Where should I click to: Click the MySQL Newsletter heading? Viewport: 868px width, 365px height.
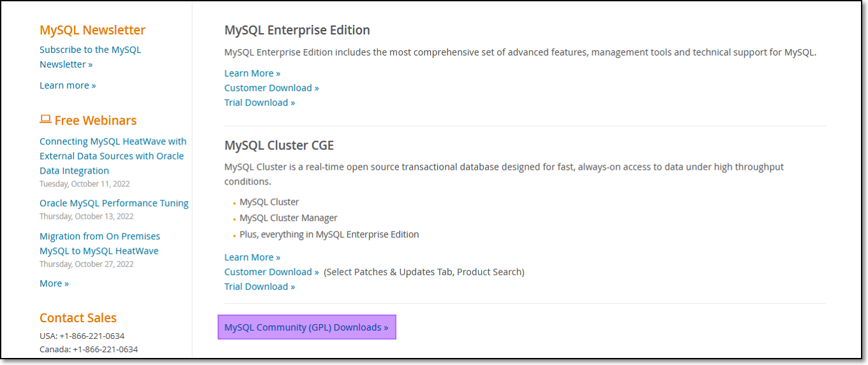pos(93,30)
